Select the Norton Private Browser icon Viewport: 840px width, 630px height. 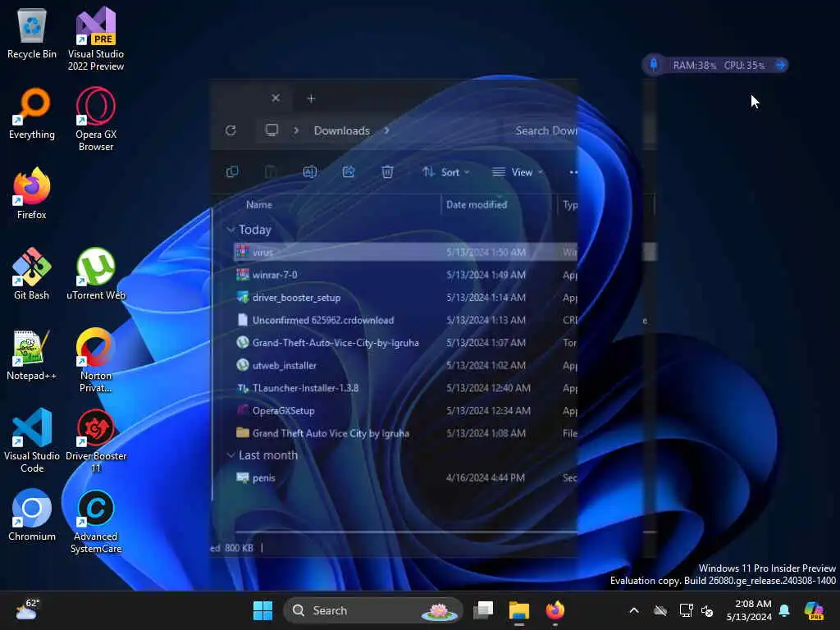tap(96, 360)
